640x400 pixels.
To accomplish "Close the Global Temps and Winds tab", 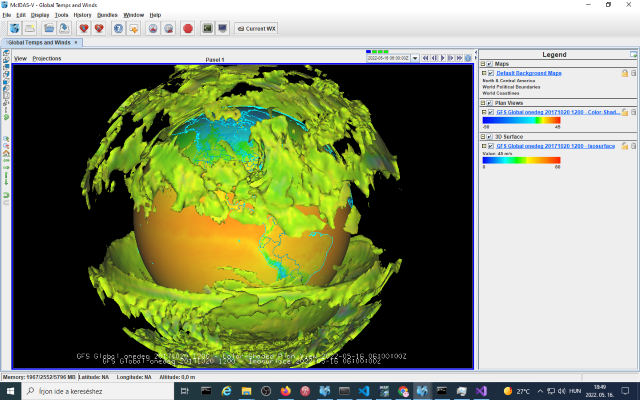I will [76, 42].
